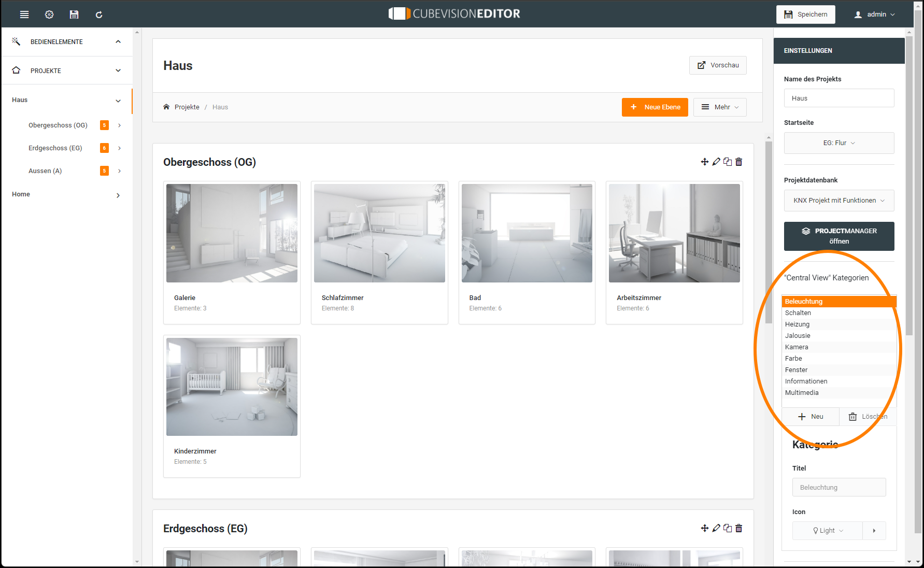The image size is (924, 568).
Task: Click the Speichern button
Action: [x=805, y=15]
